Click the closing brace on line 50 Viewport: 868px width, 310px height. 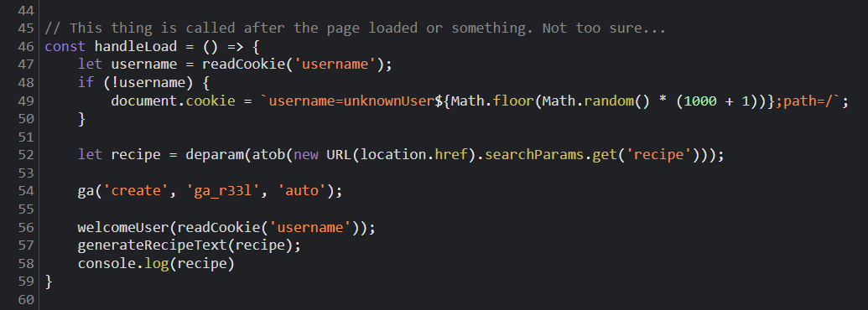coord(82,119)
